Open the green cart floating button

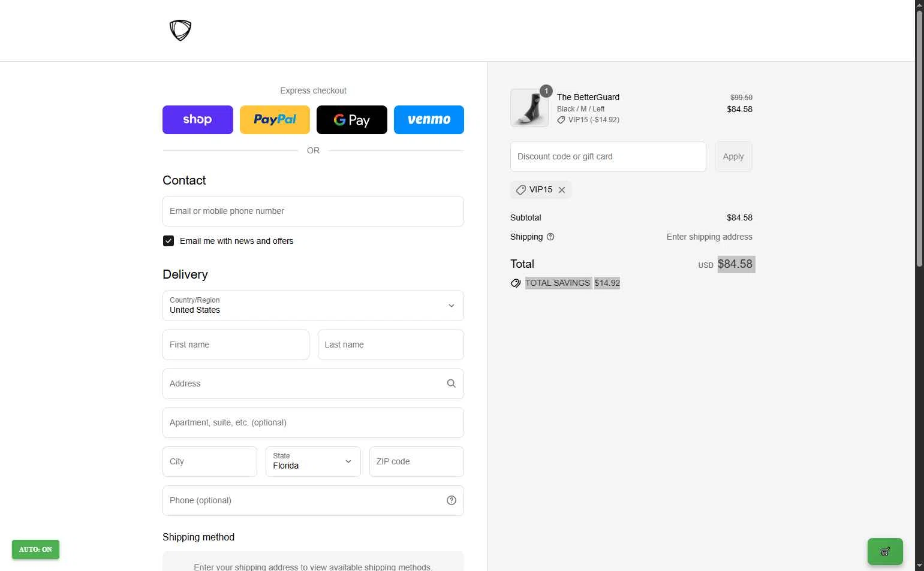click(885, 551)
